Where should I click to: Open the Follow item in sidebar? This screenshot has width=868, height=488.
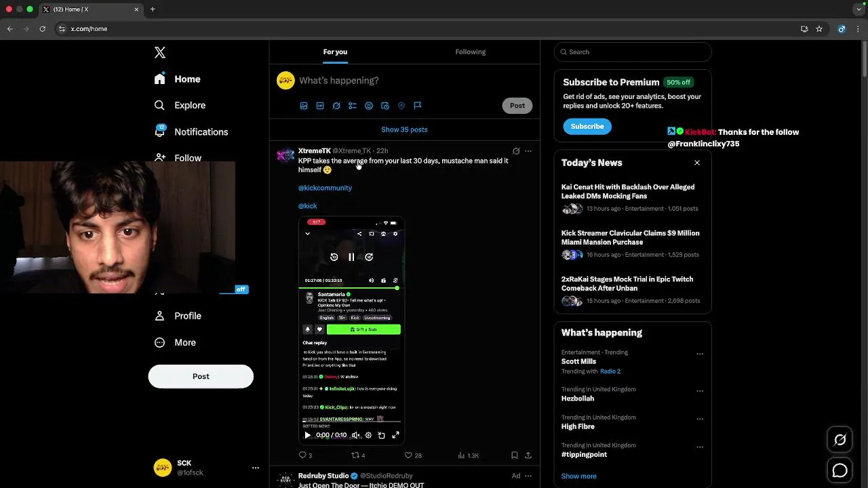click(x=178, y=158)
